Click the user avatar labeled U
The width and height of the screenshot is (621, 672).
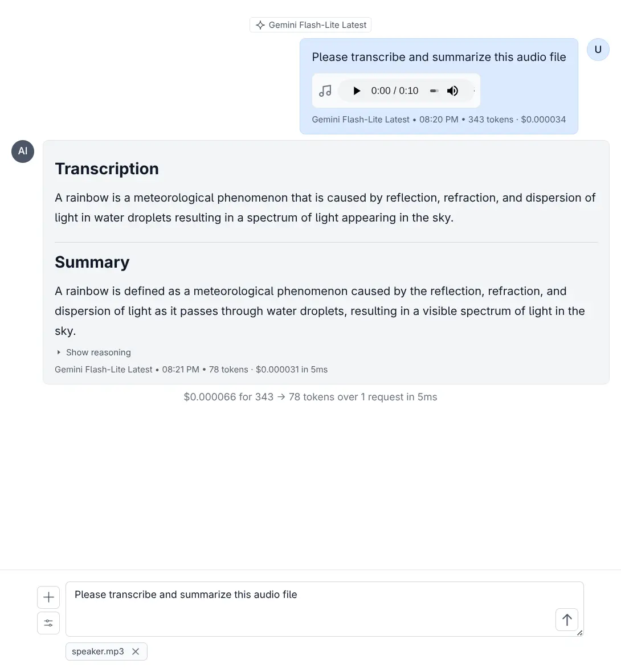point(598,50)
